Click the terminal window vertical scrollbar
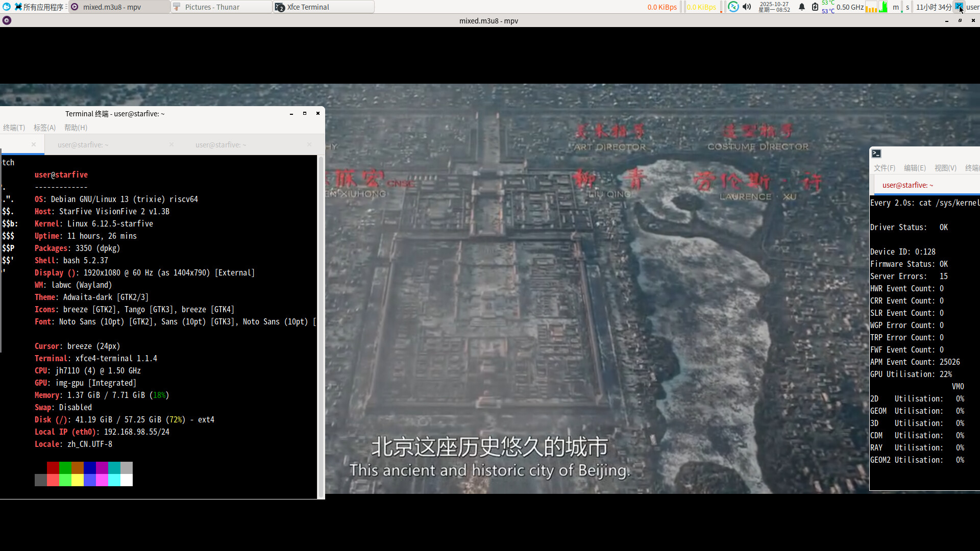980x551 pixels. [x=321, y=327]
